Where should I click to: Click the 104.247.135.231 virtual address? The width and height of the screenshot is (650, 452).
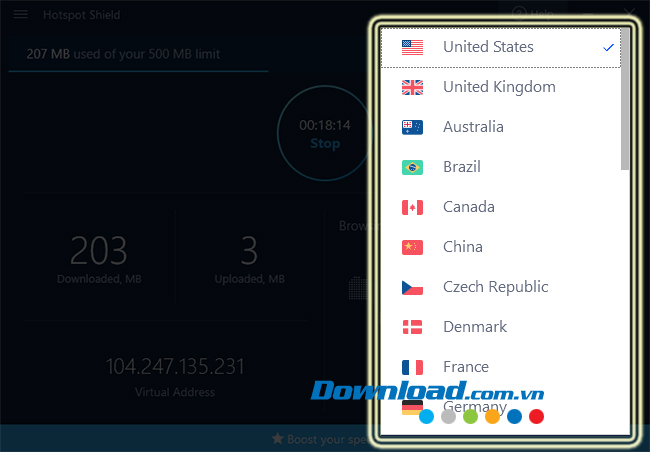click(175, 367)
